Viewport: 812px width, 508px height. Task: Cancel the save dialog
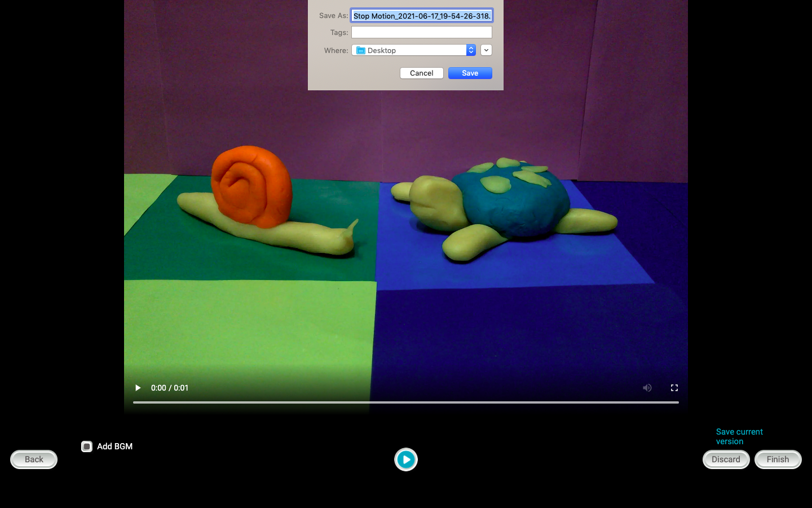(x=421, y=73)
